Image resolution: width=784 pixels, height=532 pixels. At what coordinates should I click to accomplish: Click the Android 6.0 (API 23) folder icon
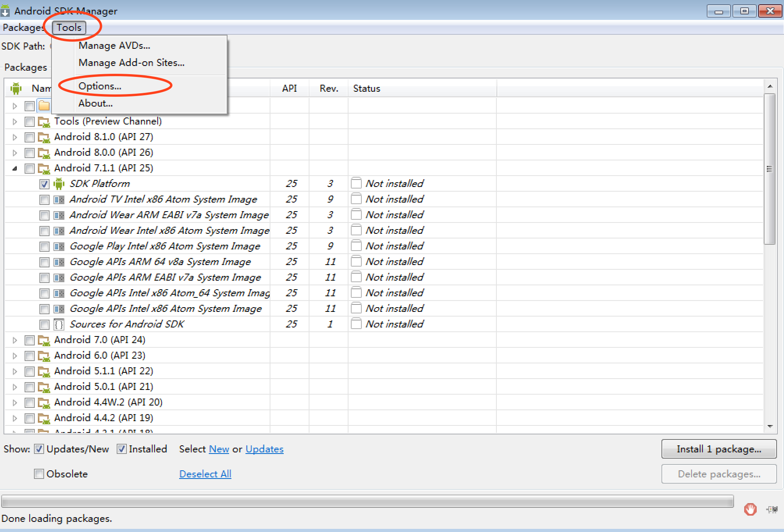point(44,356)
